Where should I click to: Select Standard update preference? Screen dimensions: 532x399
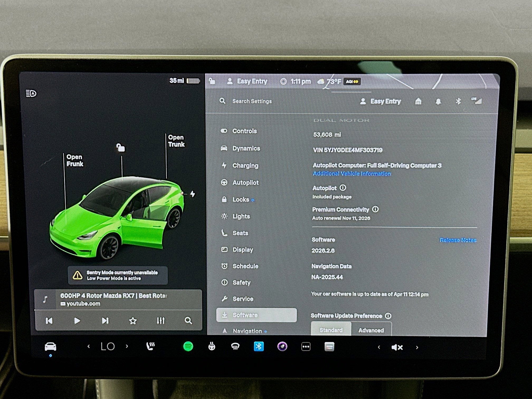(x=331, y=329)
